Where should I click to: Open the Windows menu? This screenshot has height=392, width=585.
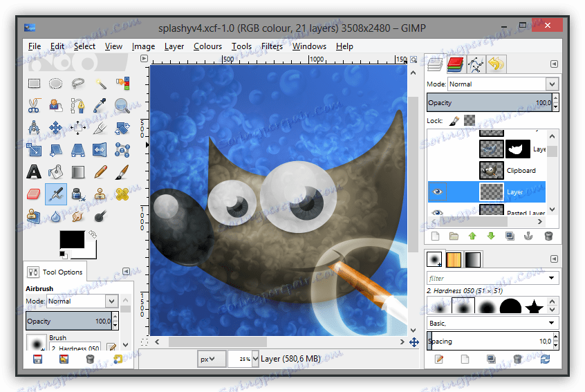coord(309,46)
